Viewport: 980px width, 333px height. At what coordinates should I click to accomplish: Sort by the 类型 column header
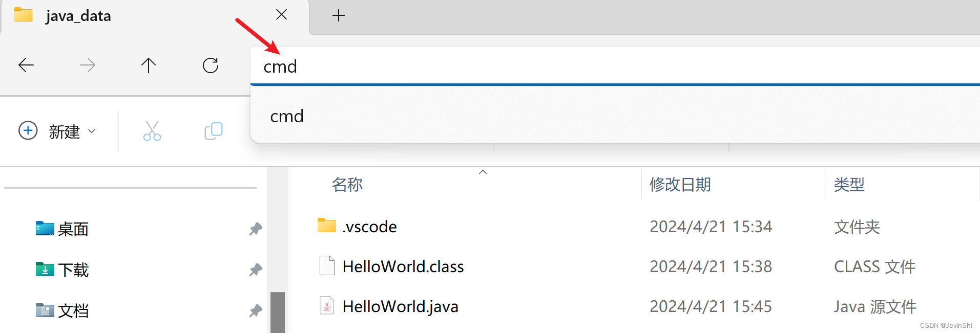click(x=849, y=184)
